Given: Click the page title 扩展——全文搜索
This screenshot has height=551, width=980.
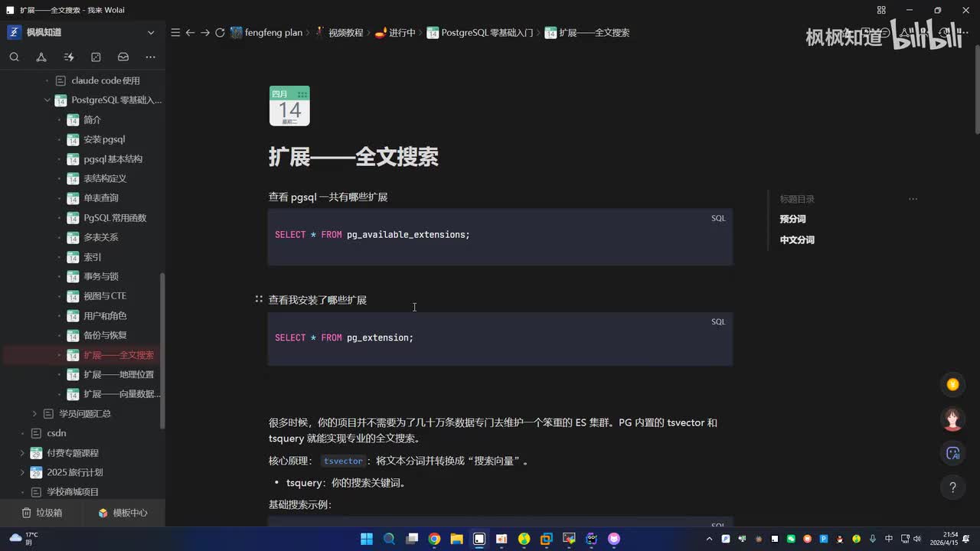Looking at the screenshot, I should tap(353, 157).
